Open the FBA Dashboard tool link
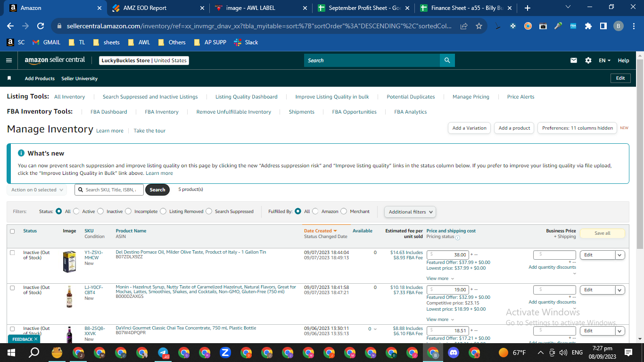Image resolution: width=644 pixels, height=362 pixels. (x=109, y=112)
